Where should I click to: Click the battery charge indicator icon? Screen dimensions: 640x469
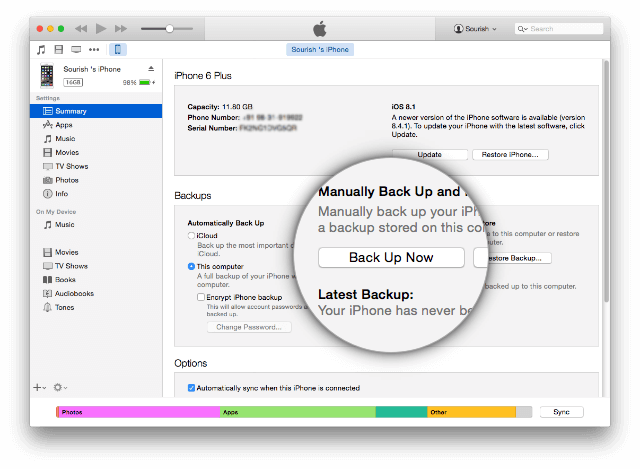click(145, 82)
